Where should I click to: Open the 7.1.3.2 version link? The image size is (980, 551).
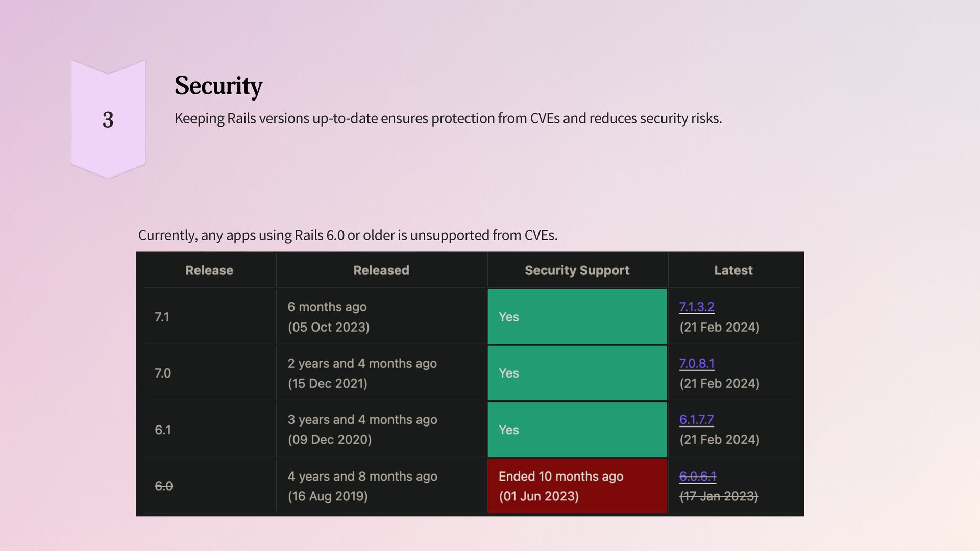696,307
